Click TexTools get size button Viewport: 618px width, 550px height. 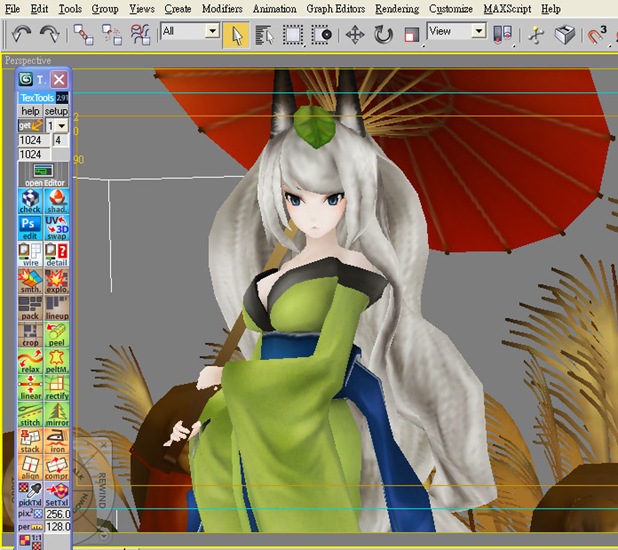tap(30, 126)
